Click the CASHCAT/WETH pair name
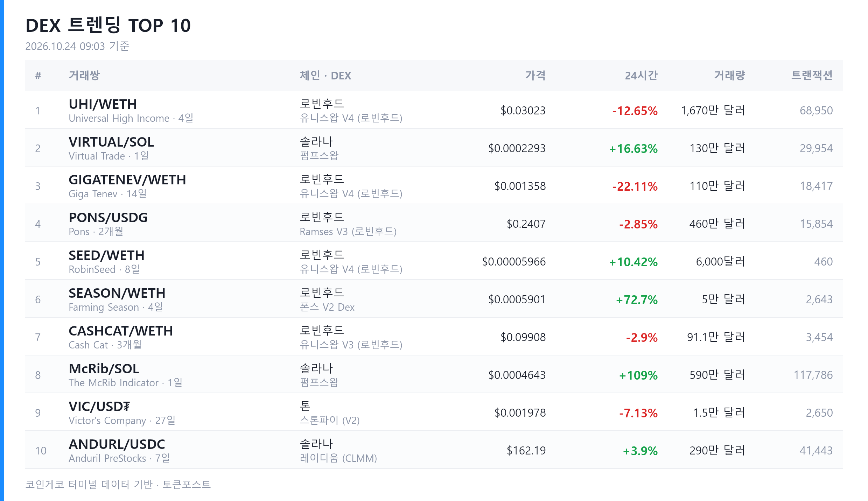 (121, 331)
